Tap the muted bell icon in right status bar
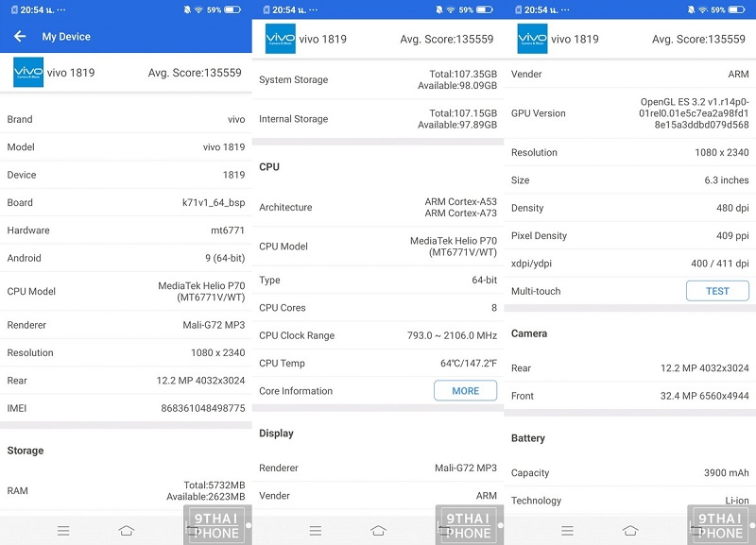The height and width of the screenshot is (545, 756). click(692, 9)
